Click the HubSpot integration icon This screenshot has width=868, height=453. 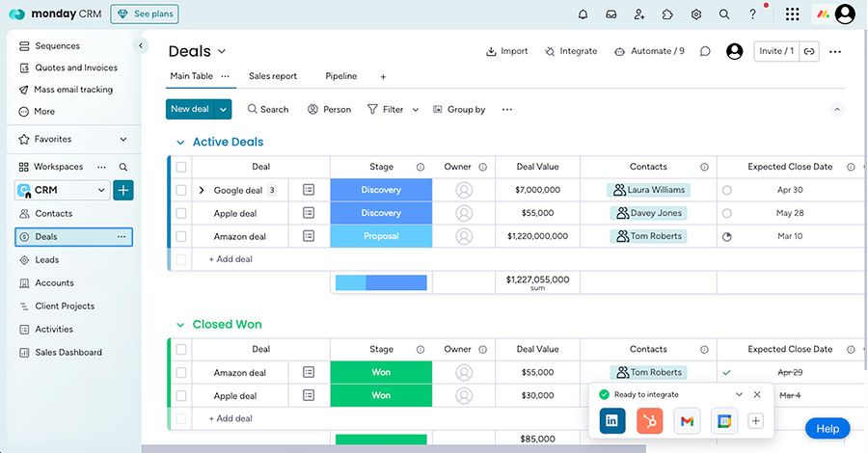(649, 421)
